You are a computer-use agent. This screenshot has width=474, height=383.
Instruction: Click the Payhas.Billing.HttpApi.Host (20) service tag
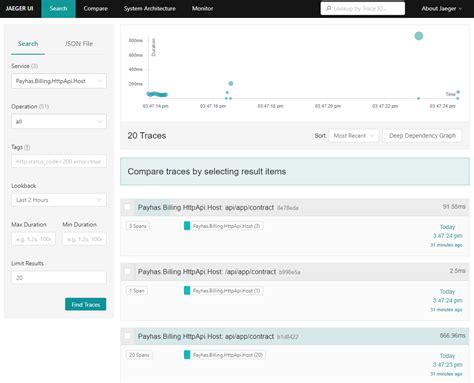[225, 355]
